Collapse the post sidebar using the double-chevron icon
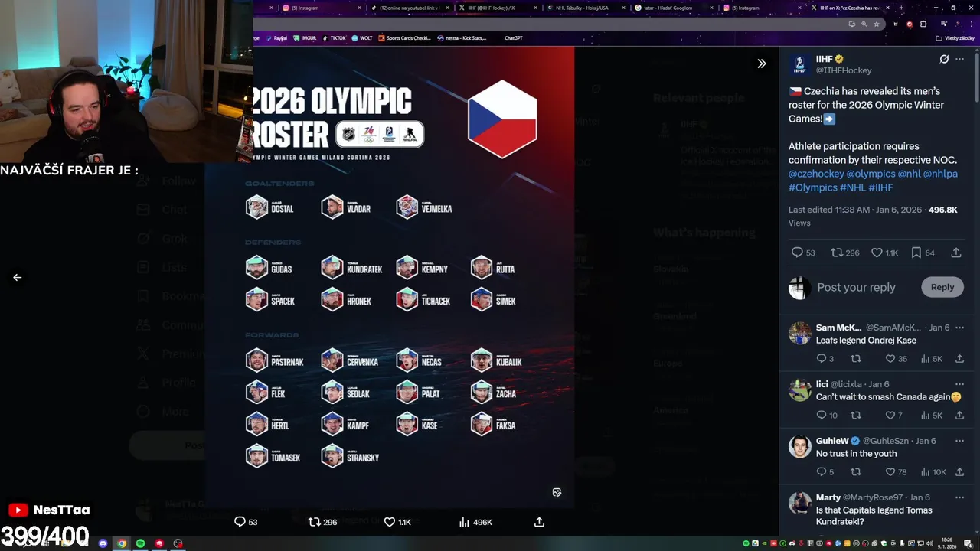 (761, 64)
